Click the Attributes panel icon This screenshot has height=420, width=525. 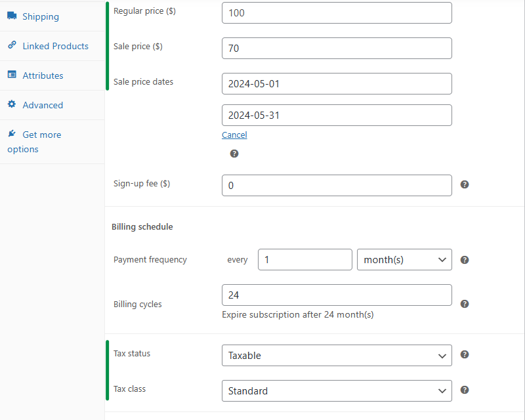point(12,75)
